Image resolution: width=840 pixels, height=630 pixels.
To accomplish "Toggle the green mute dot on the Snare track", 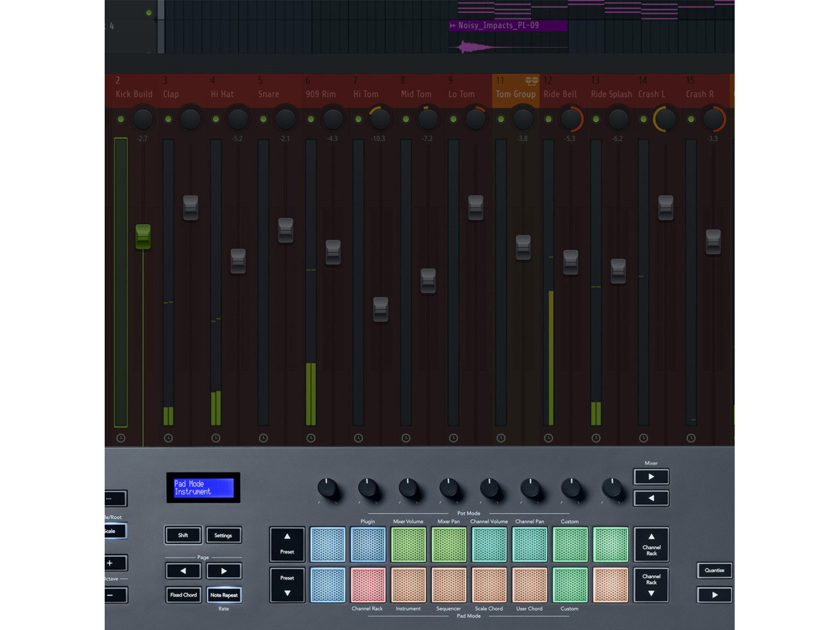I will click(263, 119).
